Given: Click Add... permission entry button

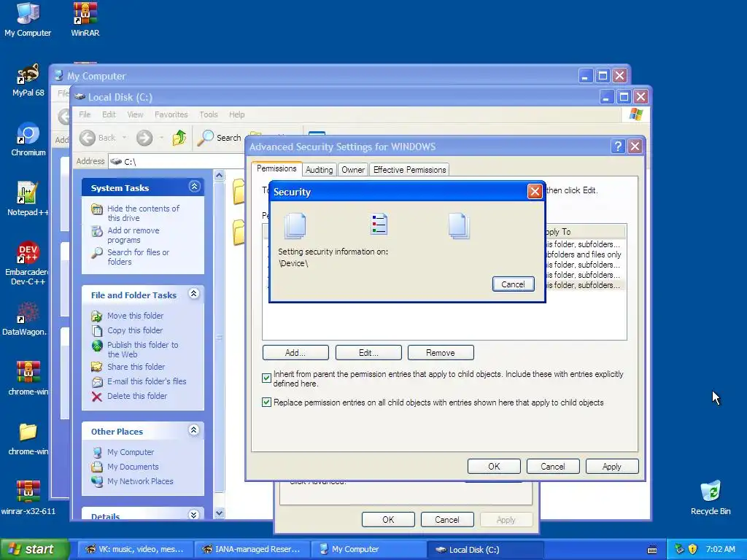Looking at the screenshot, I should 295,353.
